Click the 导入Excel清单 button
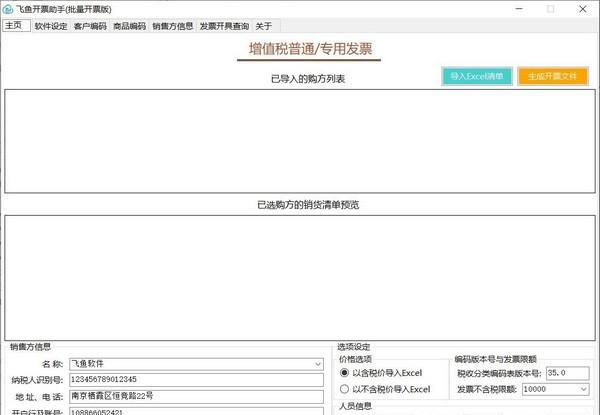Viewport: 600px width, 415px height. 476,76
